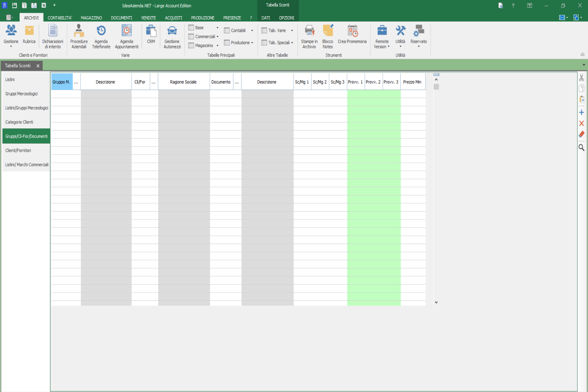Collapse the ribbon with chevron
The width and height of the screenshot is (588, 392).
pos(583,54)
